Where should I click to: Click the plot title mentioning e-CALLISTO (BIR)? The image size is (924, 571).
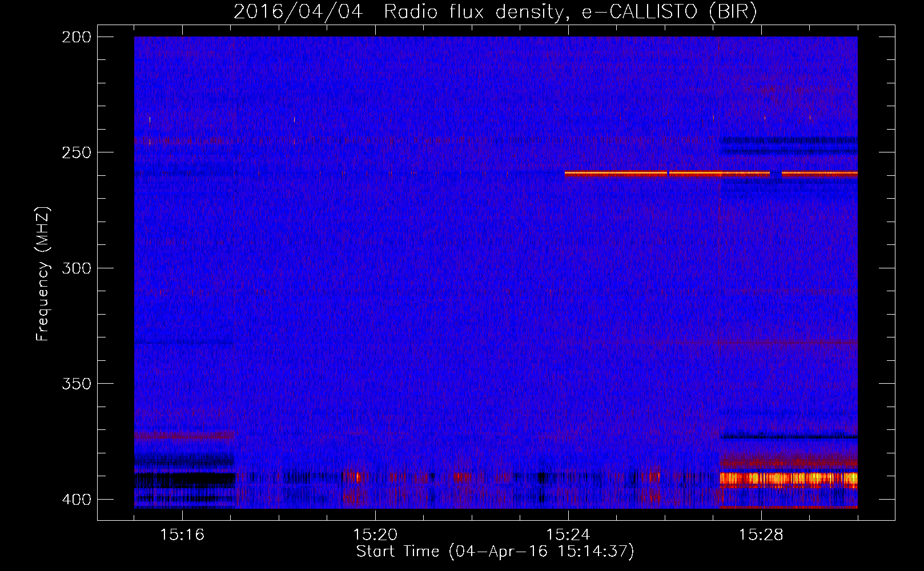pyautogui.click(x=495, y=12)
